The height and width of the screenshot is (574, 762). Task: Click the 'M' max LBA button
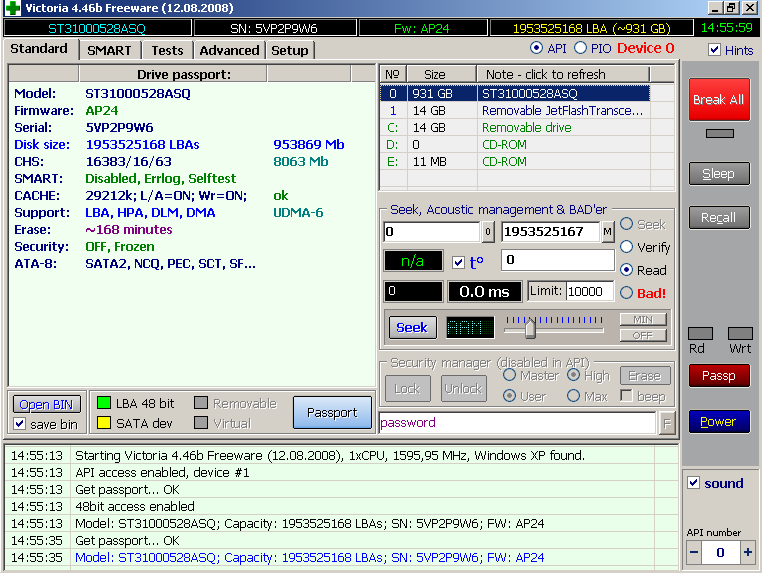coord(608,232)
